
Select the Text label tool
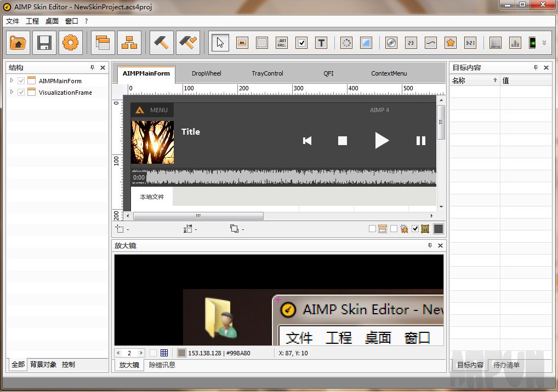pyautogui.click(x=321, y=43)
